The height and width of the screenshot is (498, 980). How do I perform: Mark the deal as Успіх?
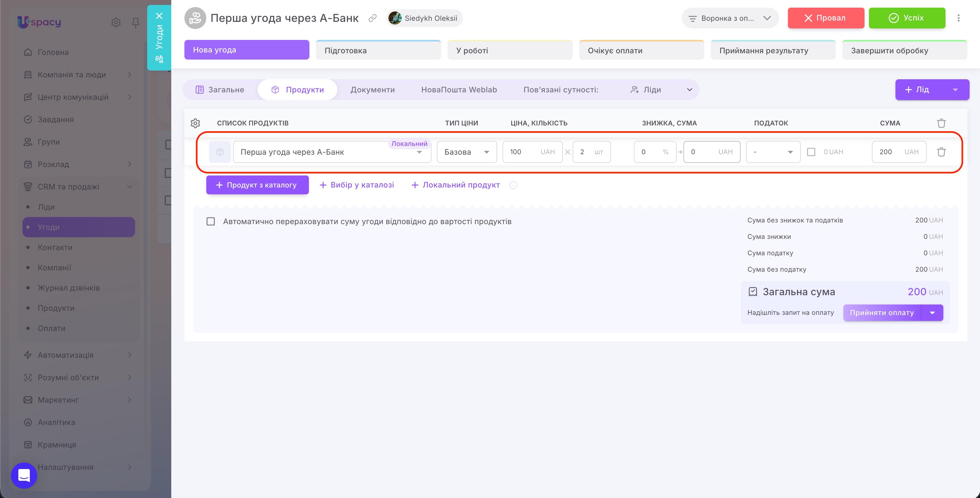[907, 18]
